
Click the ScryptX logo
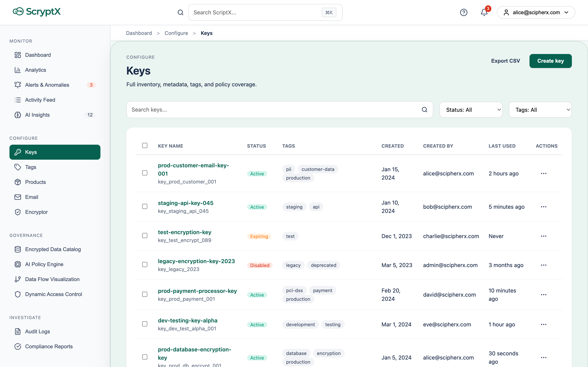(37, 12)
